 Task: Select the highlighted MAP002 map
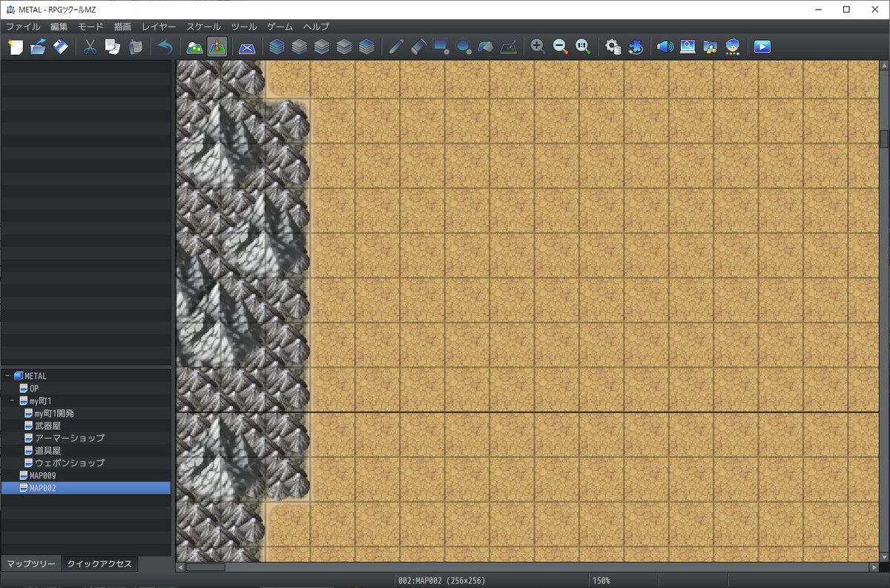[x=85, y=488]
